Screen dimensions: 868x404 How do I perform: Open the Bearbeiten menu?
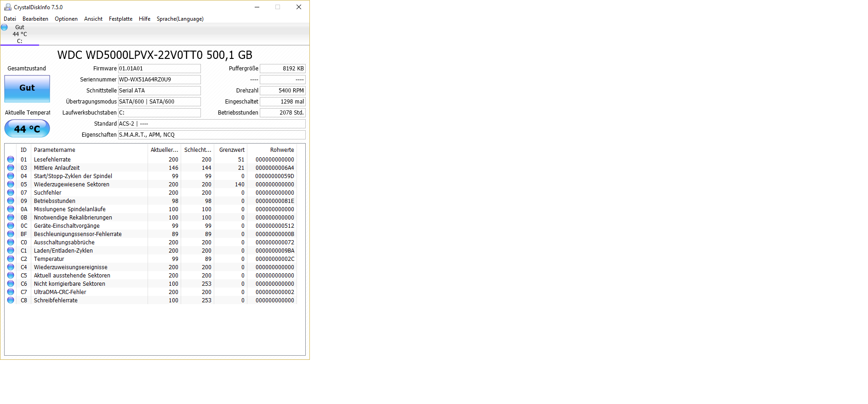coord(35,19)
